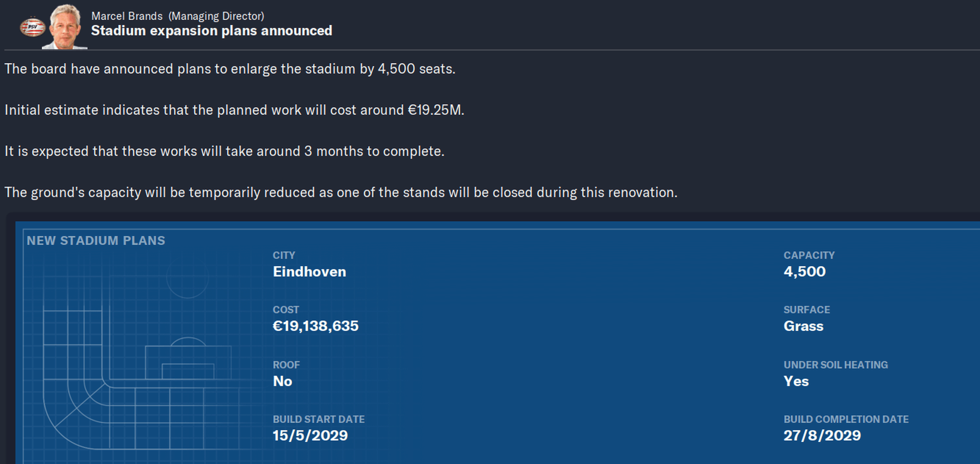Click the €19.25M cost estimate sentence
Screen dimensions: 980x464
point(234,110)
